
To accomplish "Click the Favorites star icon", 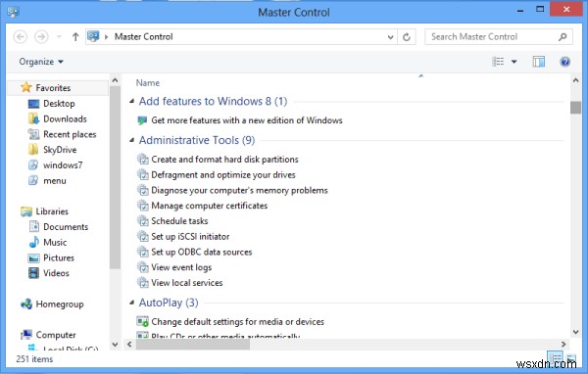I will coord(25,87).
